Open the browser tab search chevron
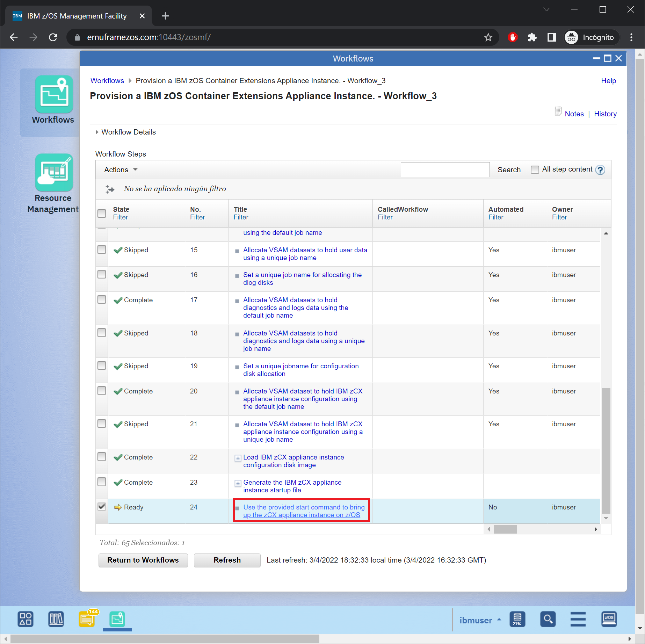Screen dimensions: 645x644 pyautogui.click(x=547, y=9)
